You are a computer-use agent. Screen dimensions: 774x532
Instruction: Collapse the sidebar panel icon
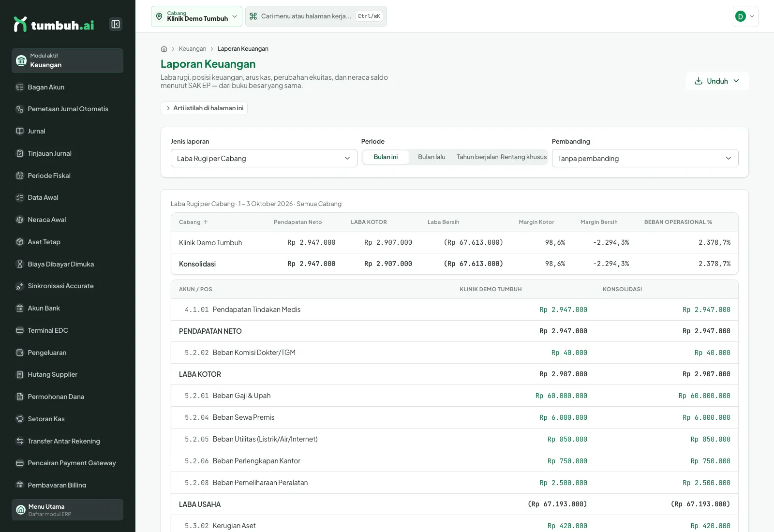point(116,24)
